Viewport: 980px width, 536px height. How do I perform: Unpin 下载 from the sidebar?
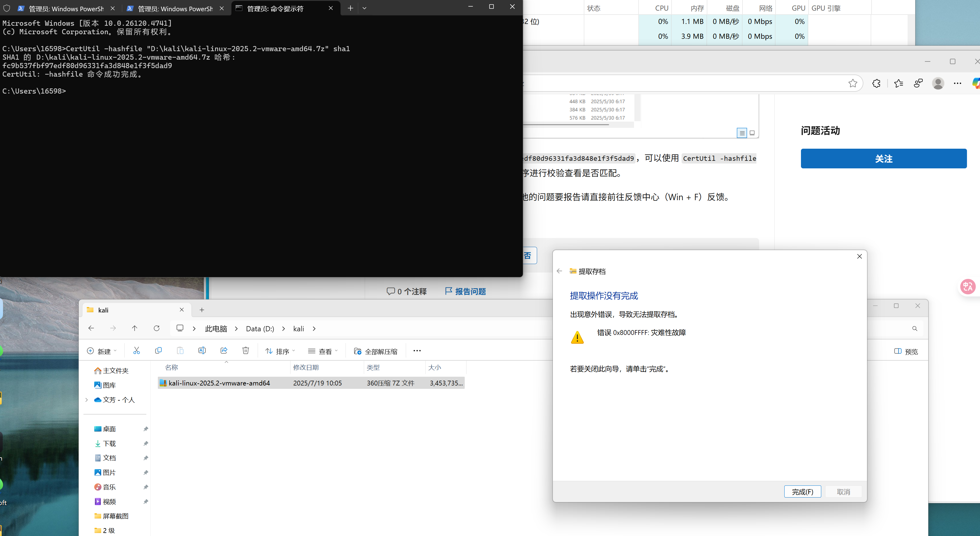(x=146, y=444)
